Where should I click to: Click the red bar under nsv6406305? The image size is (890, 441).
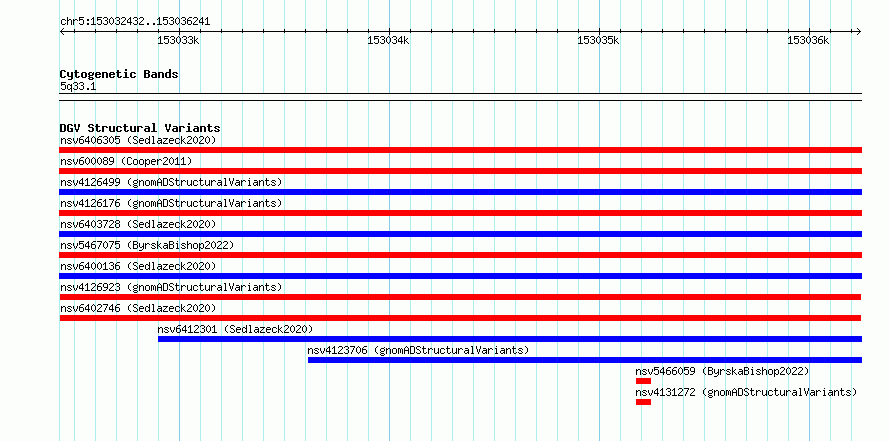point(460,150)
